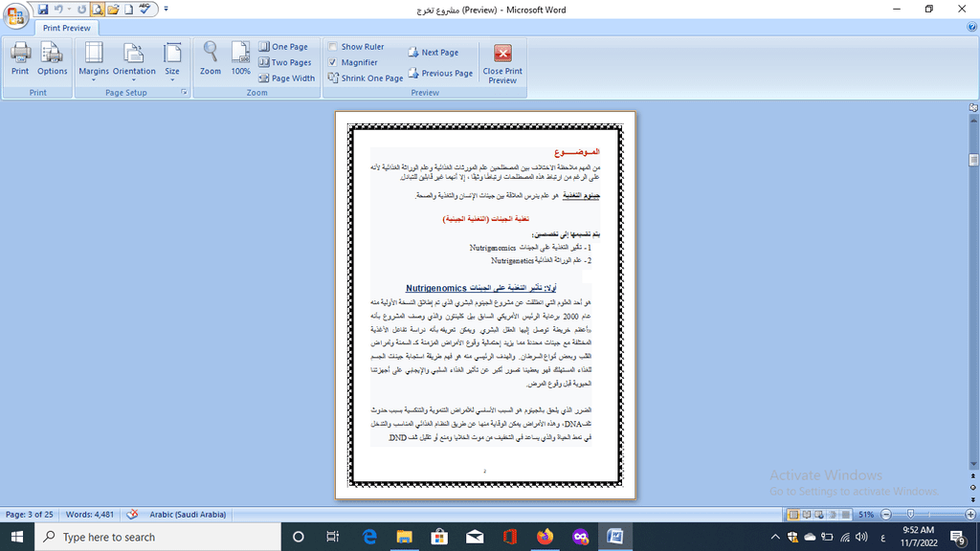Print the document using Print button
This screenshot has width=980, height=551.
pos(20,58)
